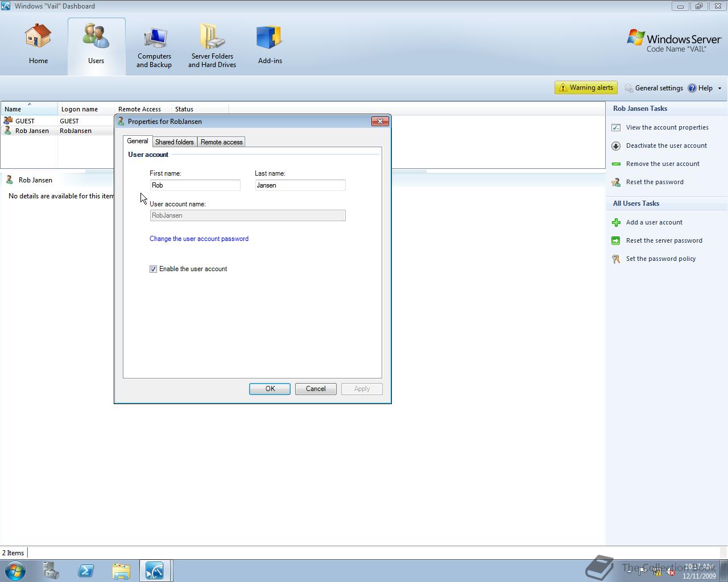Click the RobJansen logon name cell
728x582 pixels.
(x=76, y=131)
